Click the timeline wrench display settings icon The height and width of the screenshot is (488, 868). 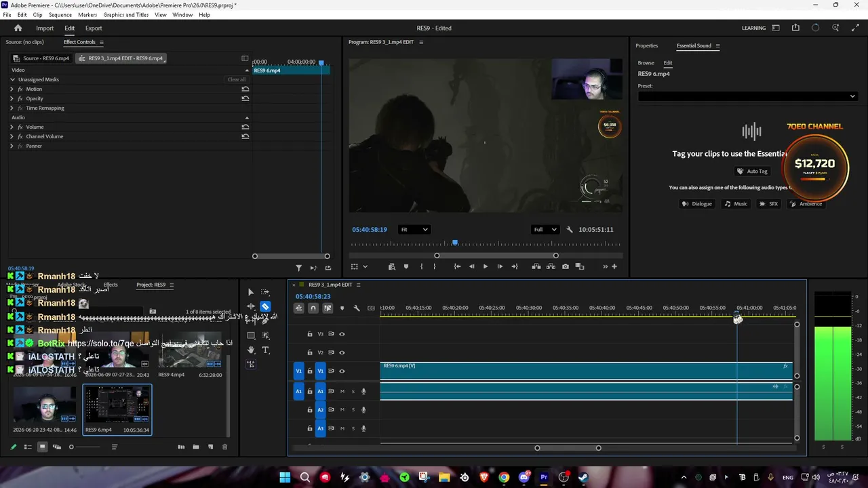tap(357, 308)
